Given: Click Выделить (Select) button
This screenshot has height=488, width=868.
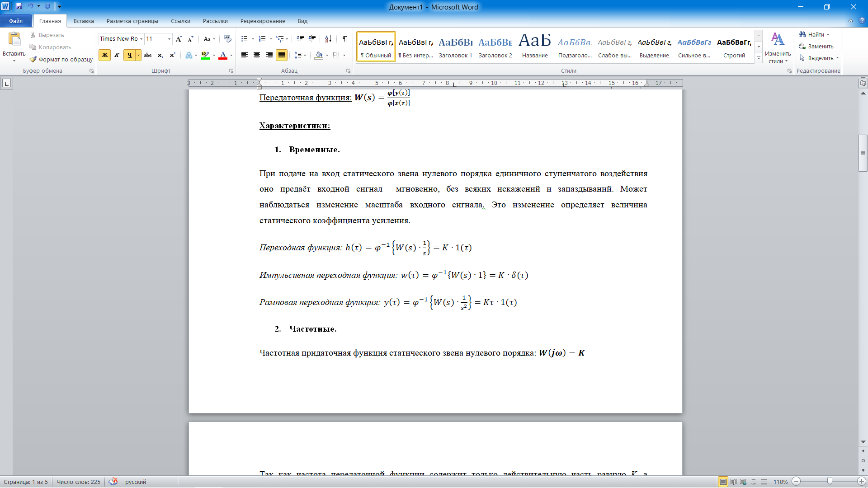Looking at the screenshot, I should (819, 58).
